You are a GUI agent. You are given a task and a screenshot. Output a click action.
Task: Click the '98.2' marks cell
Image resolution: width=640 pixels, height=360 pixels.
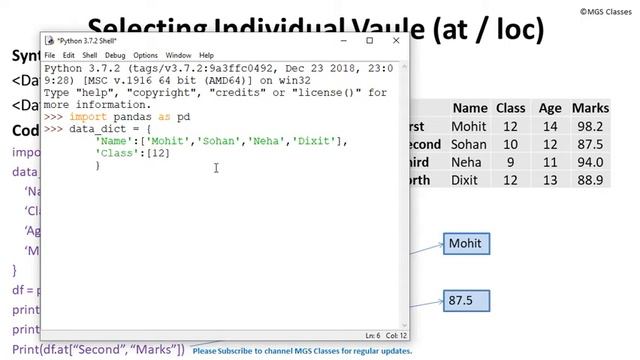coord(590,127)
